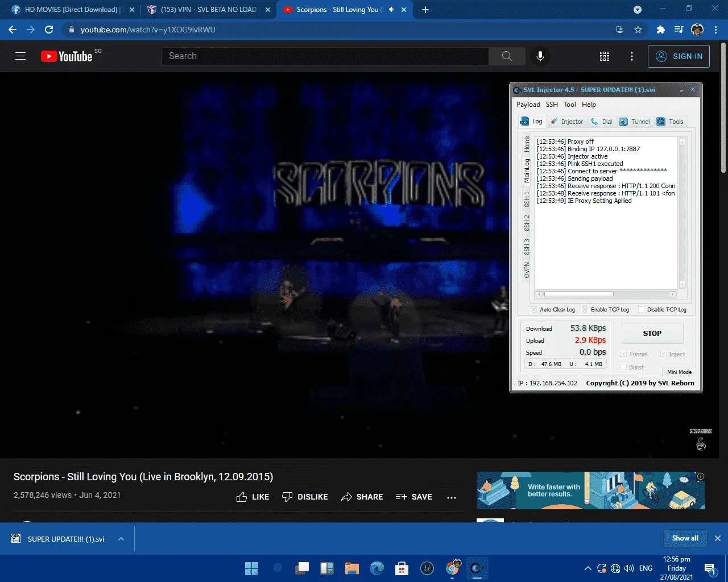Select the vertical OVPN tab

[527, 271]
